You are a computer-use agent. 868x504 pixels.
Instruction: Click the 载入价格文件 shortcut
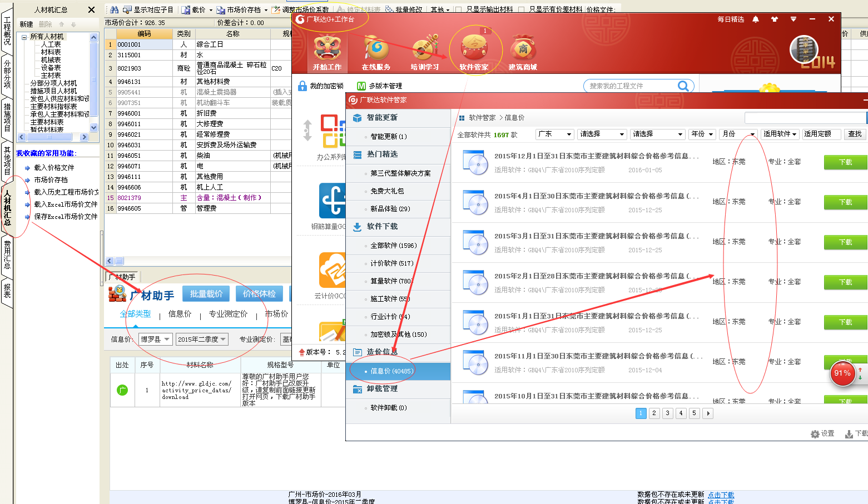54,168
